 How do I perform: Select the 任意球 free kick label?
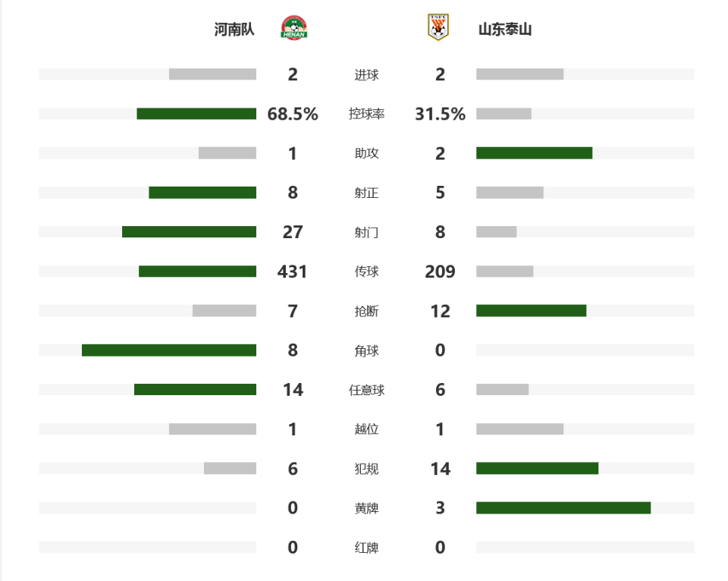366,390
